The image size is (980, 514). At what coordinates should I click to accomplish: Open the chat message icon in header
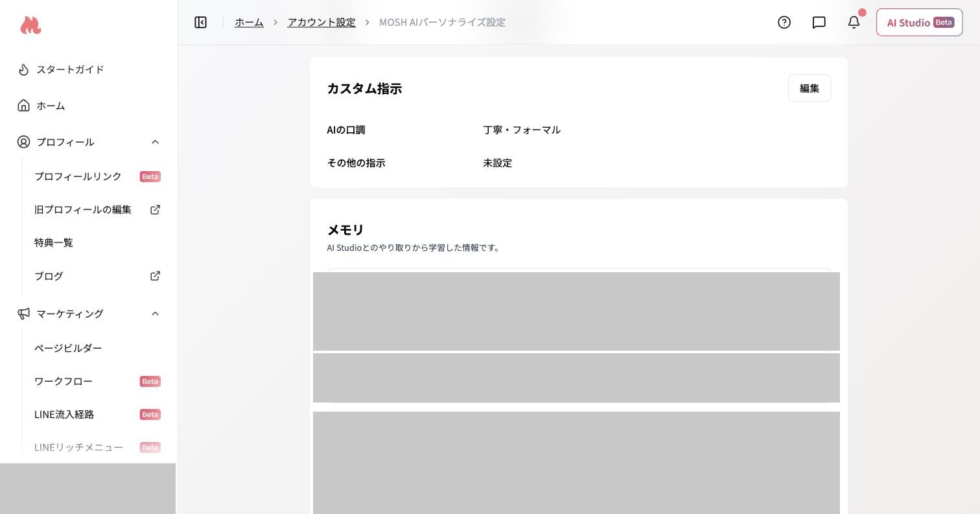tap(819, 23)
